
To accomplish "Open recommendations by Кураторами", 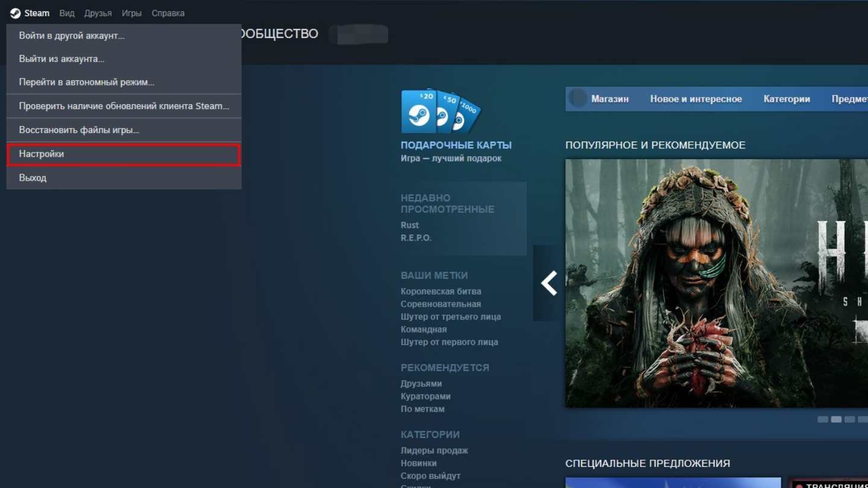I will tap(426, 396).
